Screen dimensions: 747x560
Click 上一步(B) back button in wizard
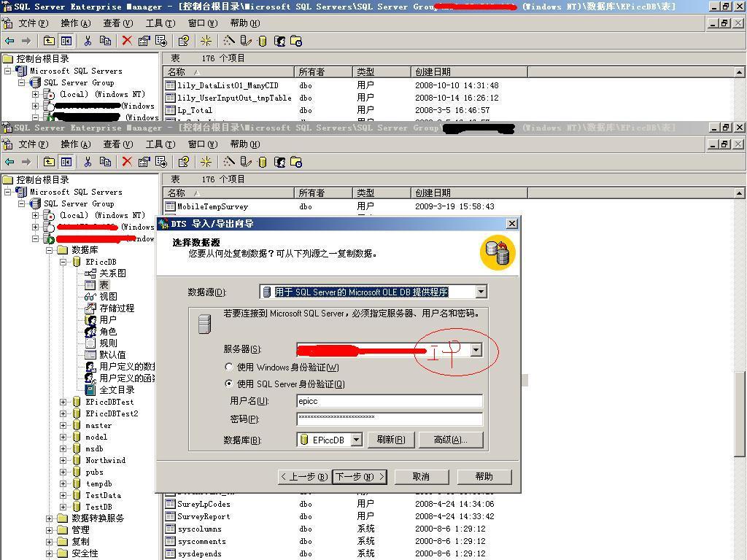[304, 477]
